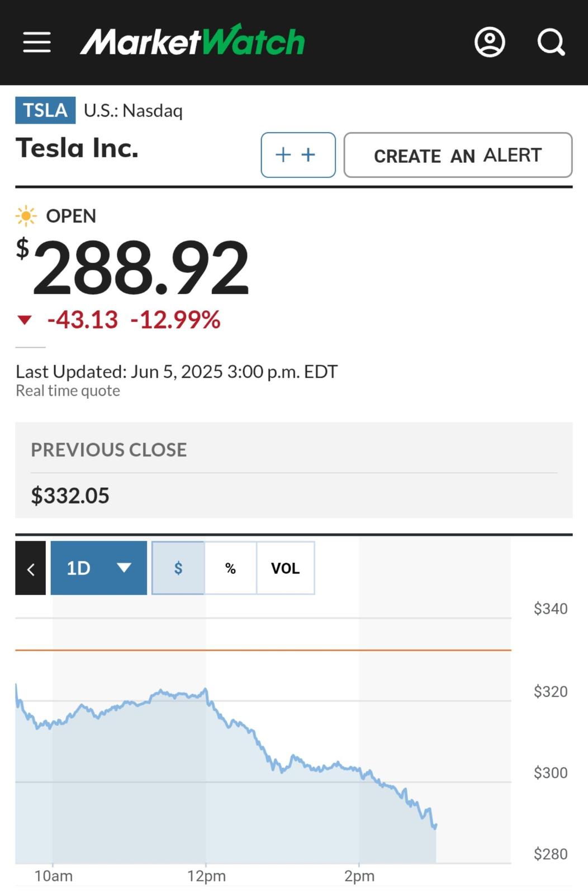Click the Tesla Inc. company name
588x895 pixels.
tap(77, 148)
